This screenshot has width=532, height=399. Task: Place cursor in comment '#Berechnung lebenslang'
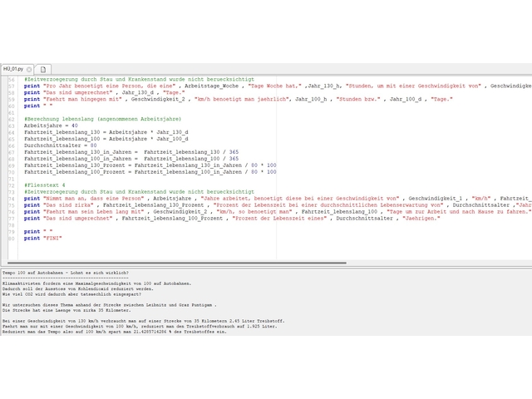(x=102, y=119)
